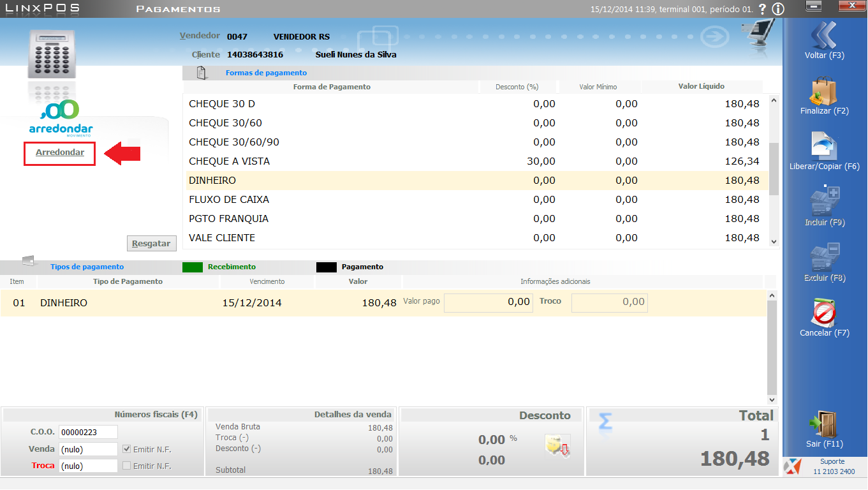
Task: Click the calculator icon at top left
Action: 52,54
